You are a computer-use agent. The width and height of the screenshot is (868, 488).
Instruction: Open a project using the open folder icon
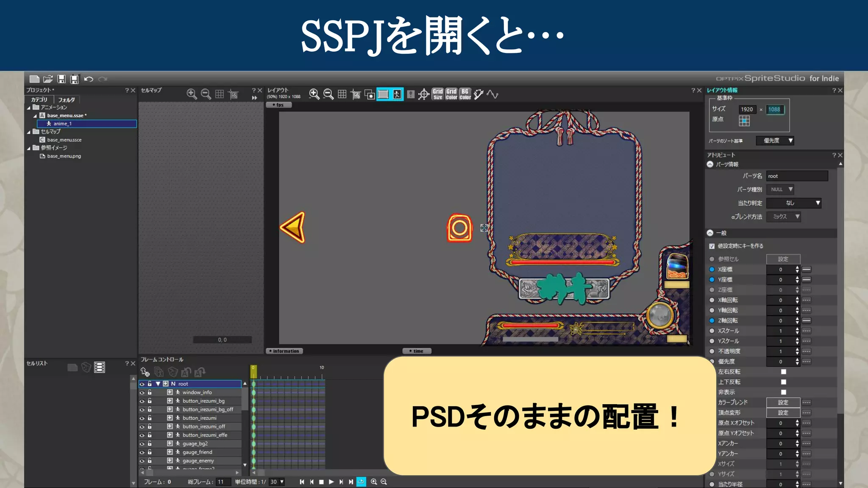coord(48,79)
